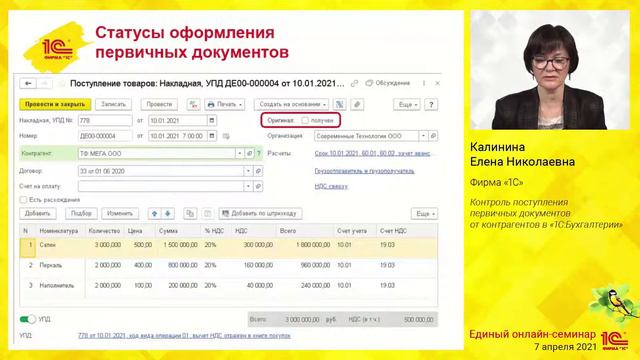Show postings with the Дт/Кт icon
This screenshot has width=640, height=360.
coord(193,104)
